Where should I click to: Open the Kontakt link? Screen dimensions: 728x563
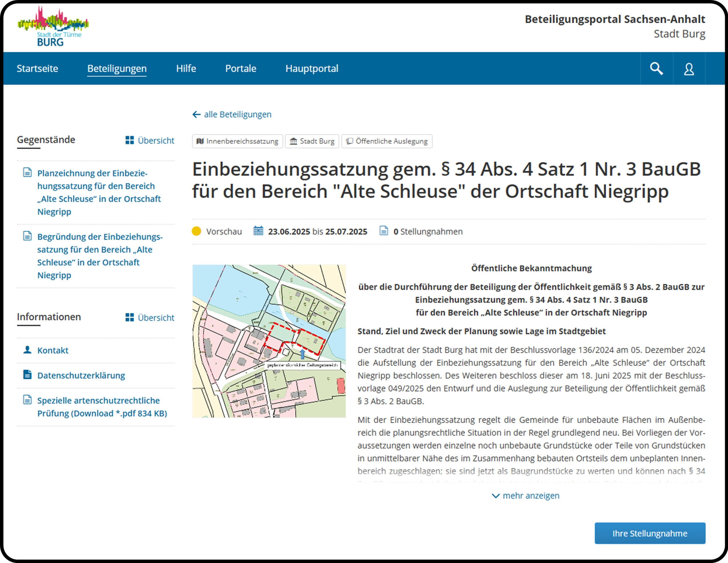53,350
